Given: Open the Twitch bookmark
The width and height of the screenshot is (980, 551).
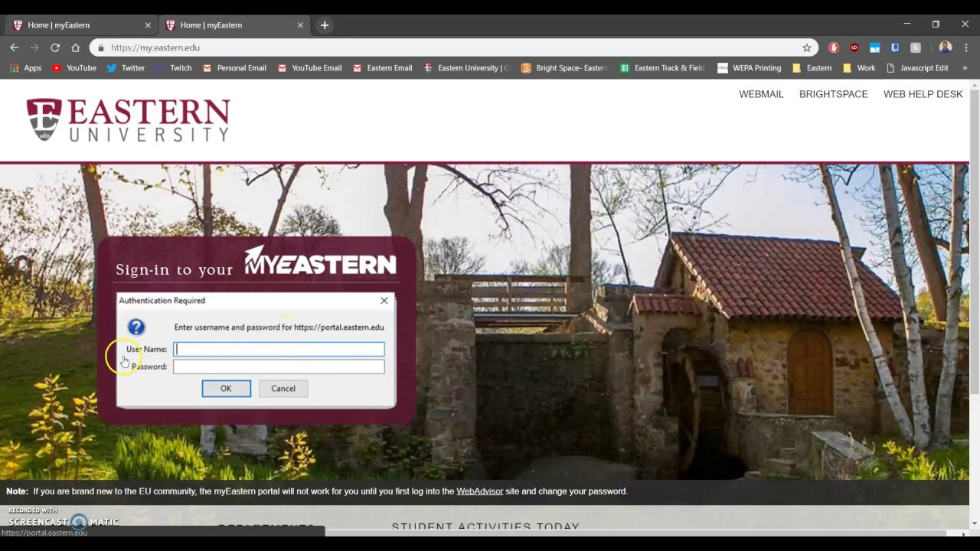Looking at the screenshot, I should [173, 68].
